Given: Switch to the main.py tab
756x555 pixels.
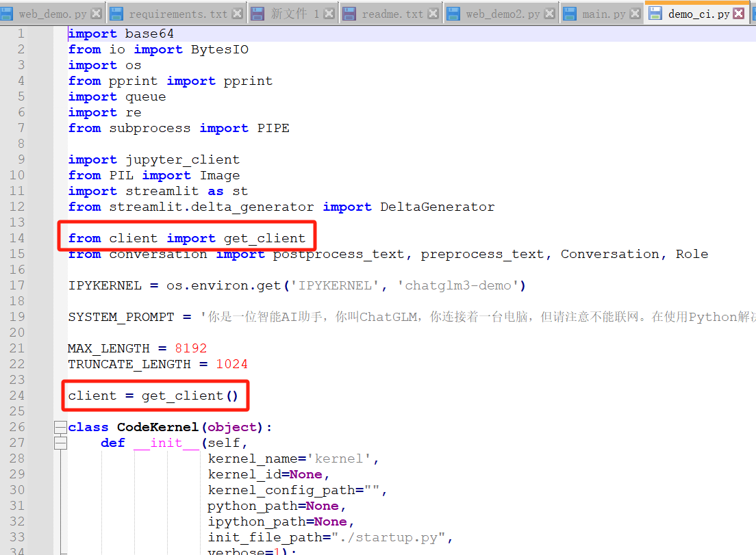Looking at the screenshot, I should [603, 14].
